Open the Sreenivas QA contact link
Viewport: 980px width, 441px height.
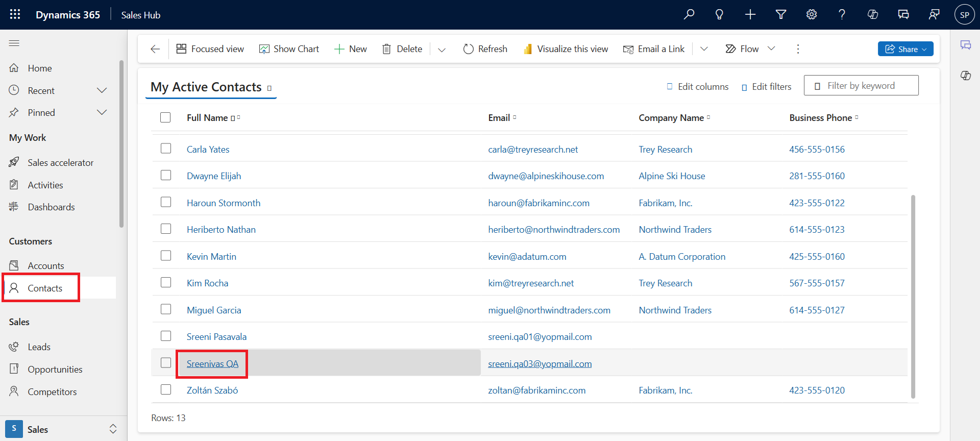tap(212, 363)
